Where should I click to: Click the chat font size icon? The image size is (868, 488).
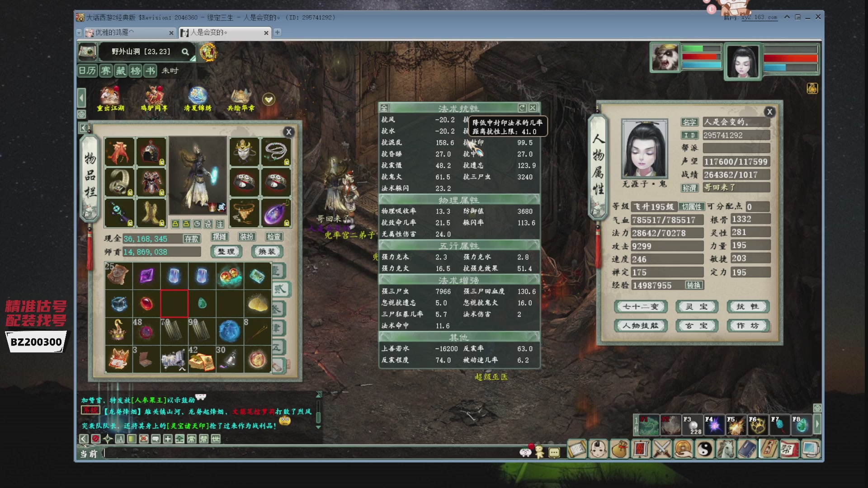coord(120,439)
